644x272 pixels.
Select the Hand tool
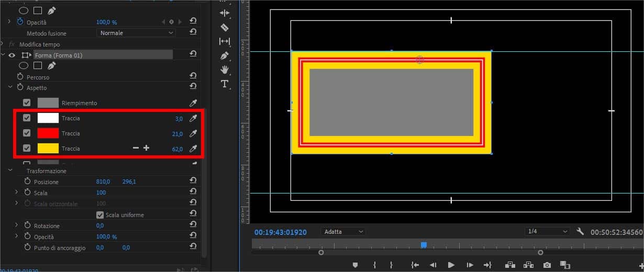(225, 70)
